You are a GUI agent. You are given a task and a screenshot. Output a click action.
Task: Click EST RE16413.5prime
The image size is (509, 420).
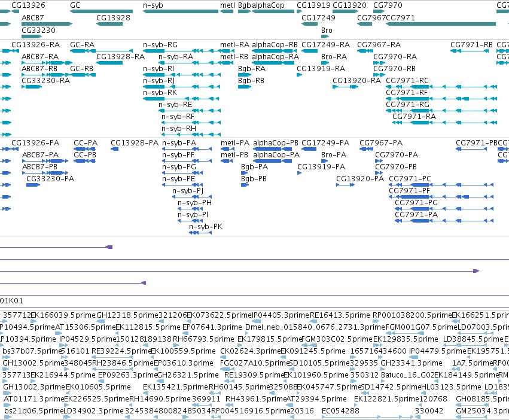tap(340, 315)
